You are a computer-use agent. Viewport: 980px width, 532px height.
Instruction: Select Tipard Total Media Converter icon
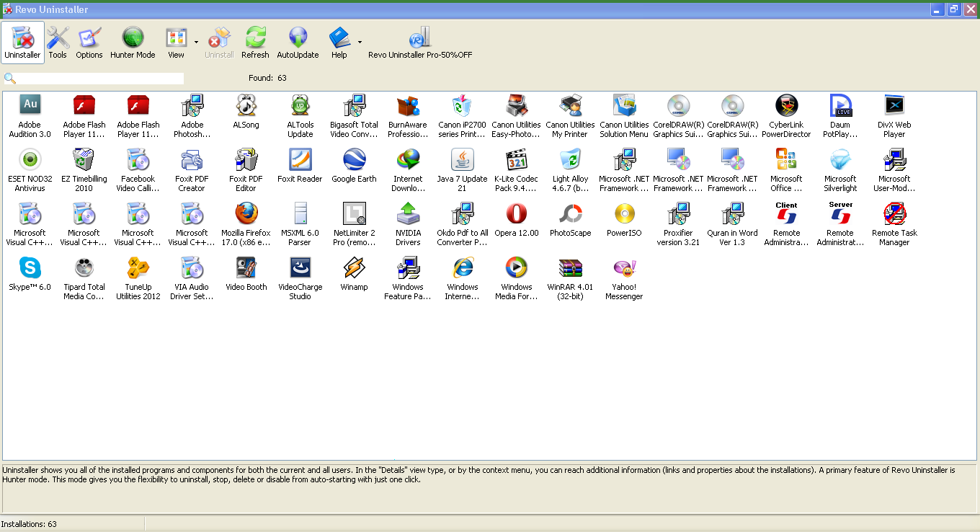[x=84, y=267]
